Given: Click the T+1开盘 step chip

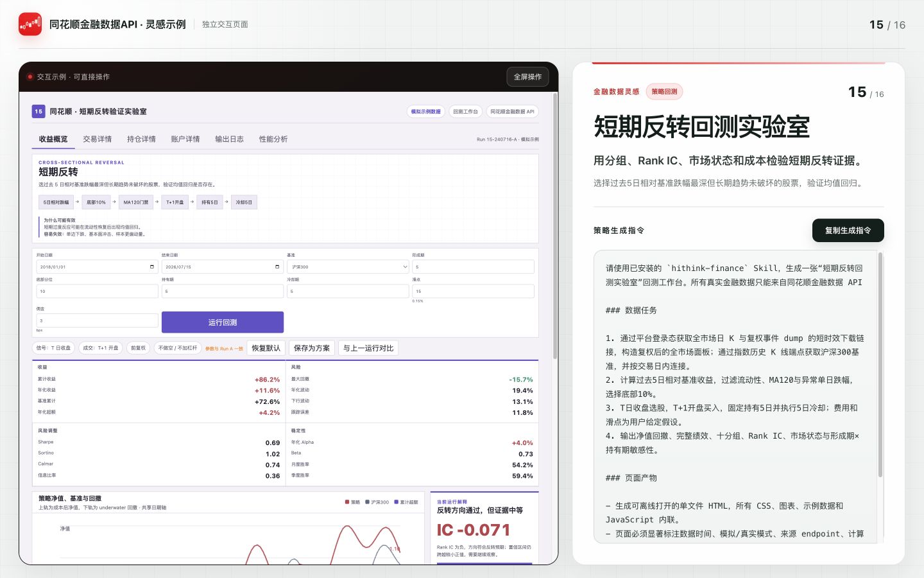Looking at the screenshot, I should tap(175, 202).
